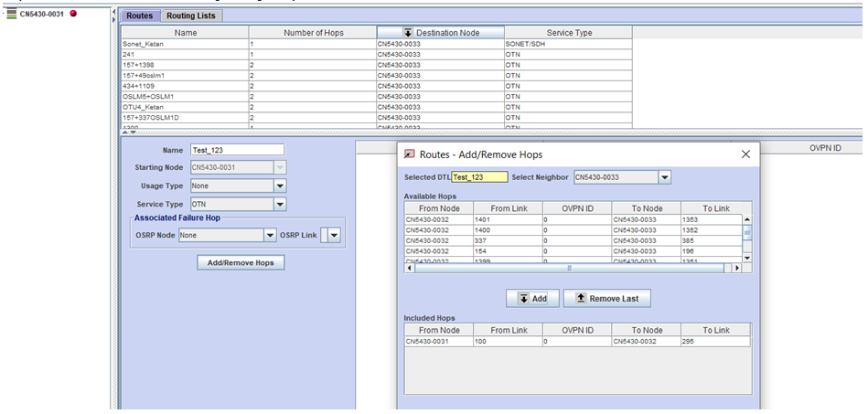Viewport: 868px width, 414px height.
Task: Select the Sonet_Ketan route row
Action: coord(377,44)
